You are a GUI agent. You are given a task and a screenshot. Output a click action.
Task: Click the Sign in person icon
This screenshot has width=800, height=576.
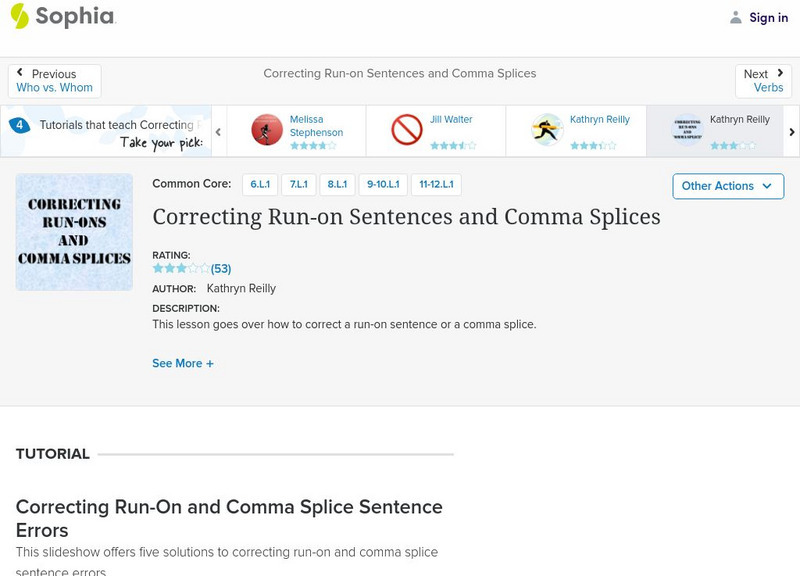[x=736, y=18]
